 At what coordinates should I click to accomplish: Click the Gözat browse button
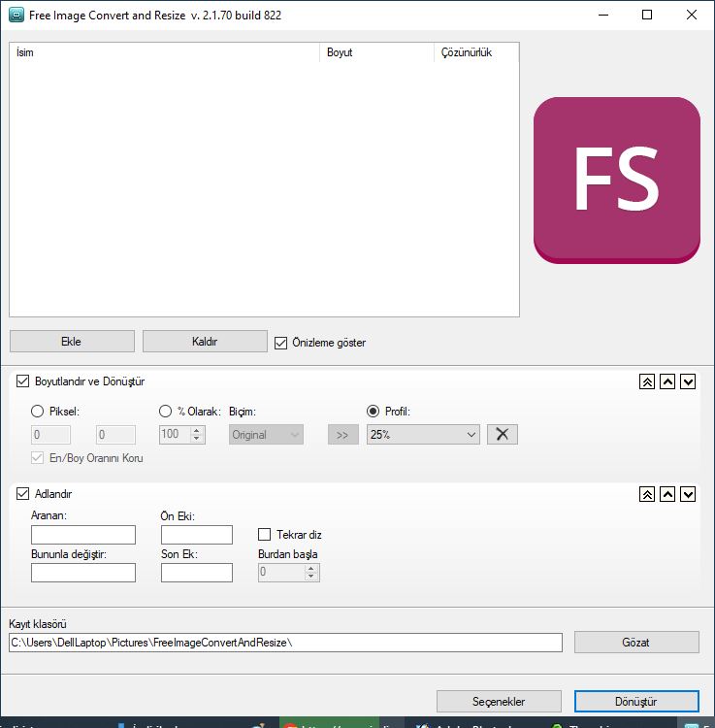click(x=636, y=643)
